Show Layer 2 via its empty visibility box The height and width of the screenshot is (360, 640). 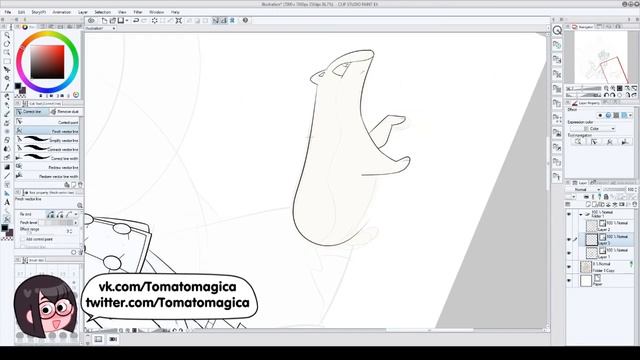tap(569, 226)
